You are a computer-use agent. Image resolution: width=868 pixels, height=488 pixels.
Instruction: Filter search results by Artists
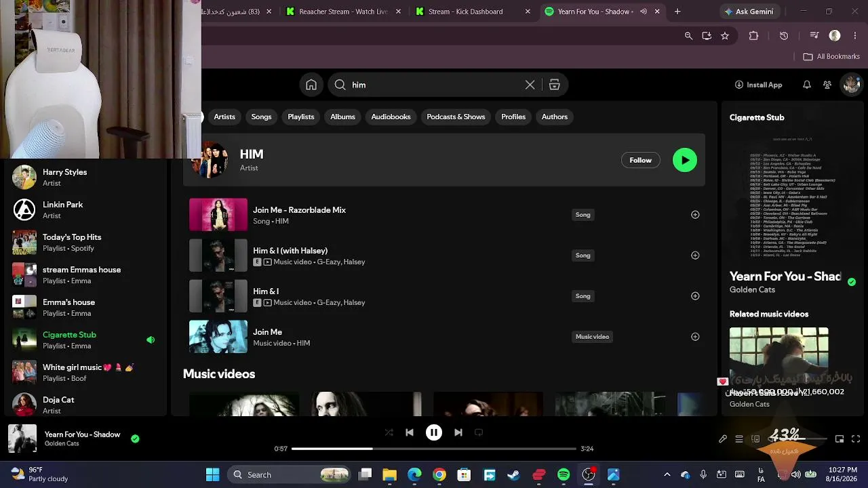coord(224,117)
